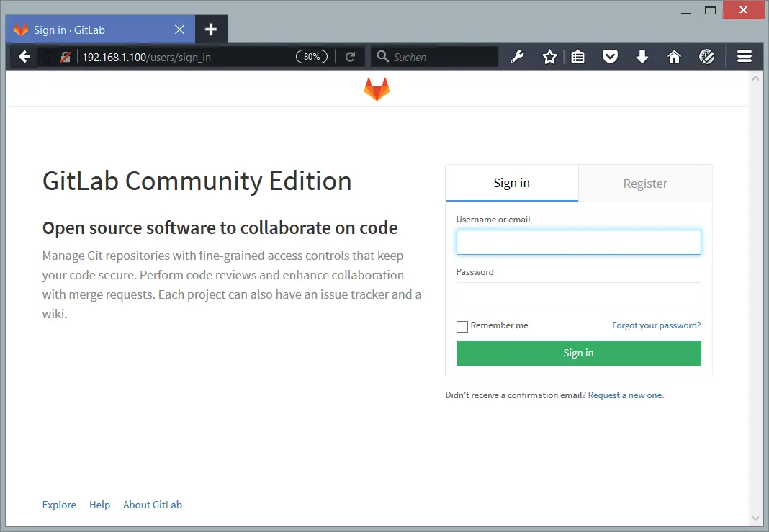Bookmark this page with the star icon

[550, 57]
